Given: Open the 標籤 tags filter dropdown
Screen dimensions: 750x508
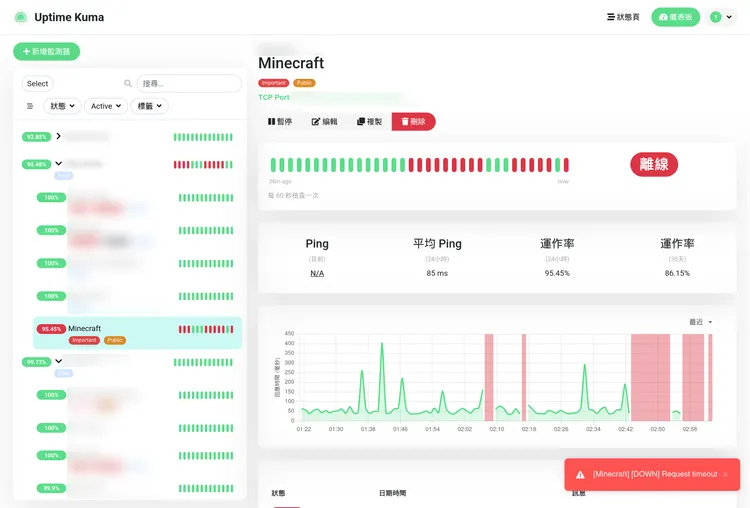Looking at the screenshot, I should pyautogui.click(x=149, y=106).
